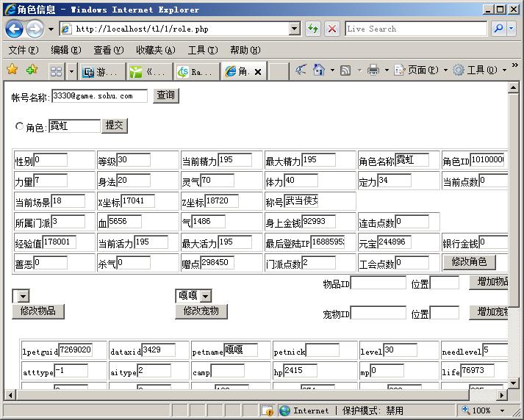The image size is (524, 420).
Task: Expand the 100% zoom level dropdown
Action: click(x=503, y=410)
